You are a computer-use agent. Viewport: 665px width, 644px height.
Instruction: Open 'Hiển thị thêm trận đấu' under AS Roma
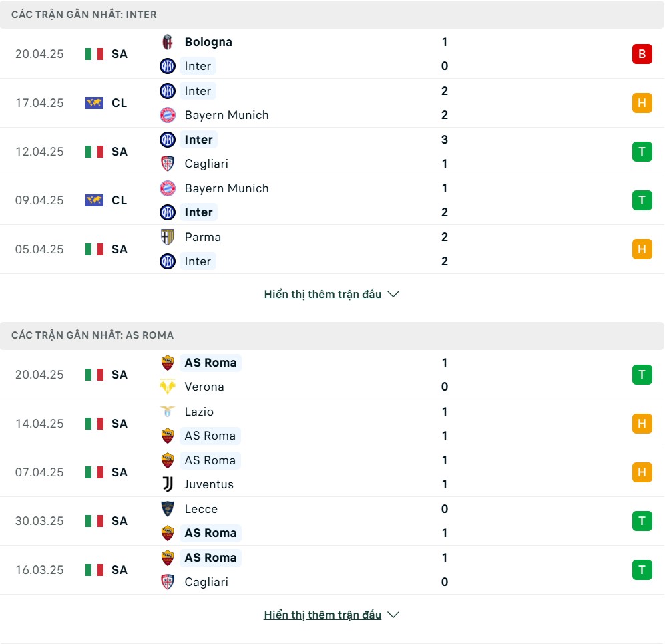322,615
